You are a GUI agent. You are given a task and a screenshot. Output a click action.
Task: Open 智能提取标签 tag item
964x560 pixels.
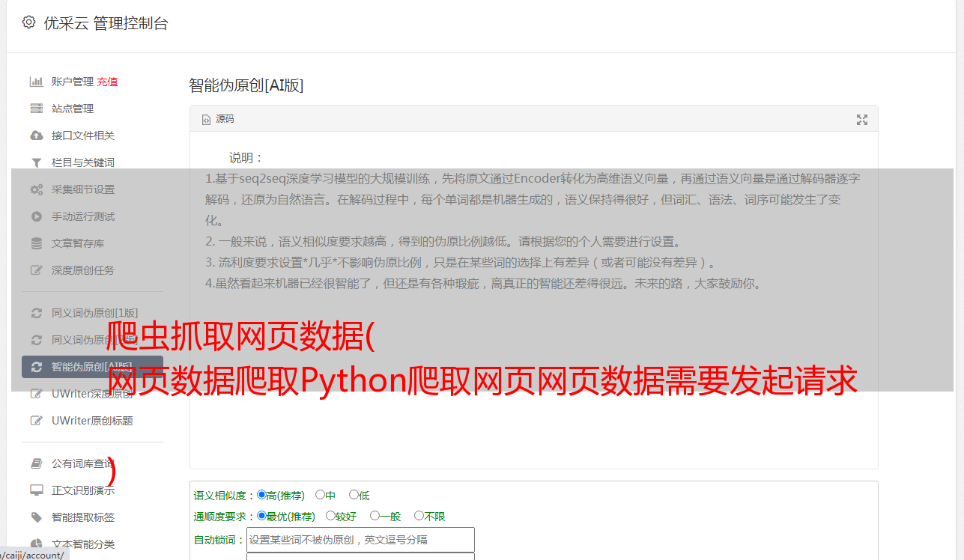coord(83,517)
